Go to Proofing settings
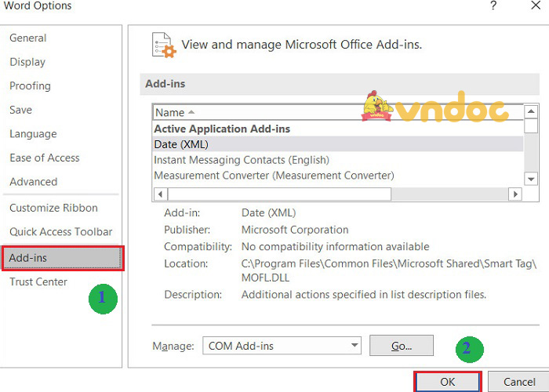This screenshot has height=392, width=549. (x=30, y=85)
